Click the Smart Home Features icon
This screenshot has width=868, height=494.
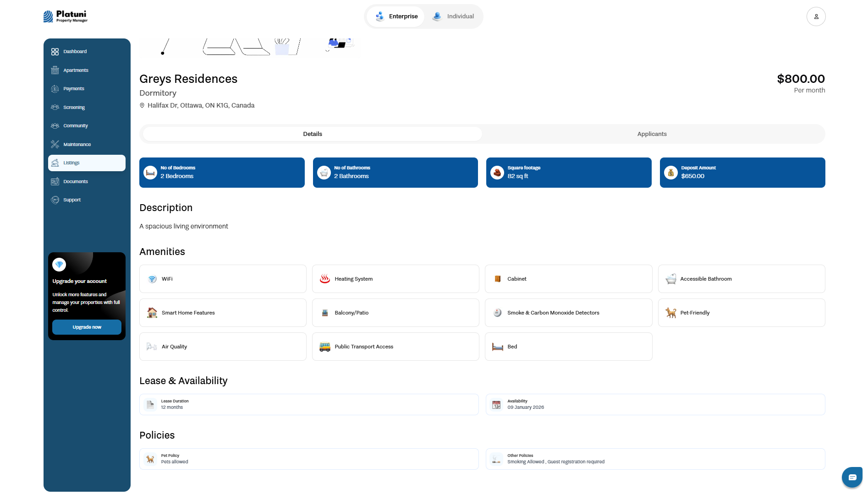(x=152, y=313)
